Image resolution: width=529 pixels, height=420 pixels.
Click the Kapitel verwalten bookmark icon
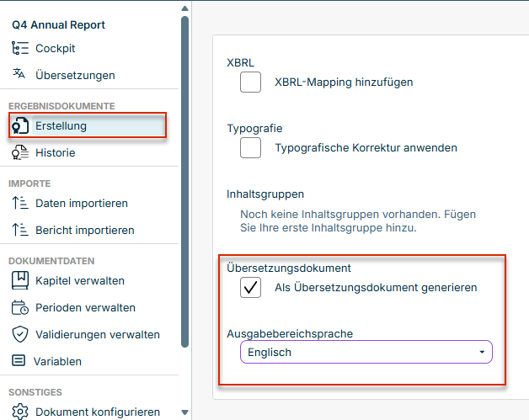tap(20, 280)
